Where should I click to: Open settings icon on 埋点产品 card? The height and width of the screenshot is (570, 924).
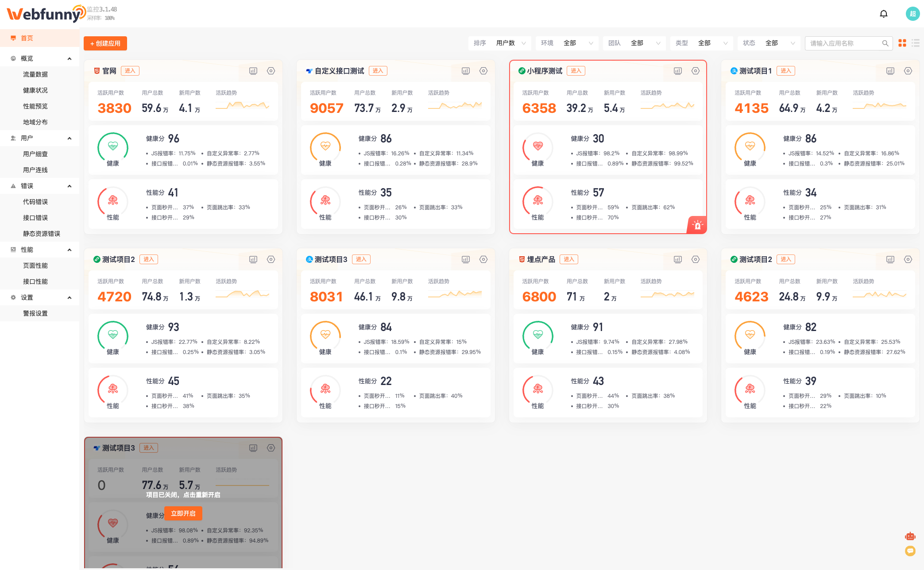coord(696,259)
